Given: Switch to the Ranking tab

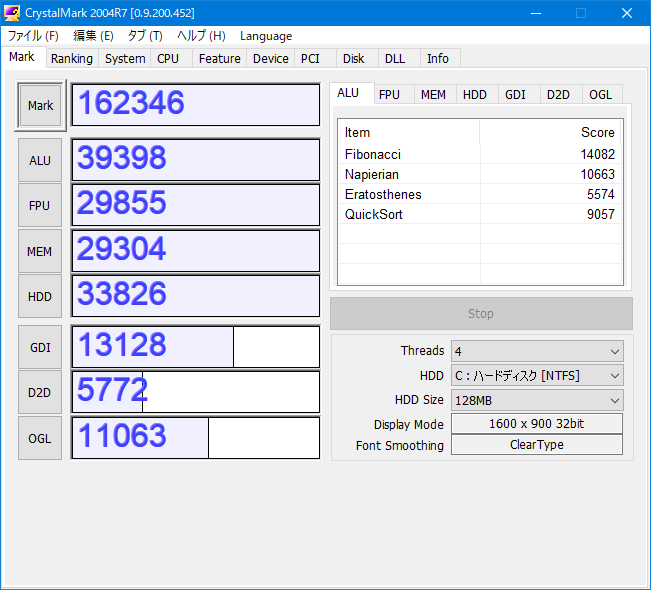Looking at the screenshot, I should (x=71, y=59).
